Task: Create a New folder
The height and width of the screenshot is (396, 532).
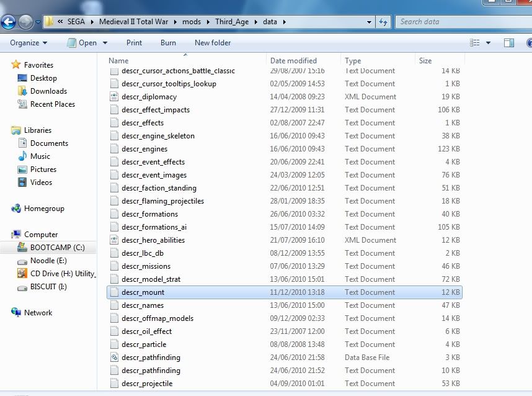Action: pyautogui.click(x=213, y=43)
